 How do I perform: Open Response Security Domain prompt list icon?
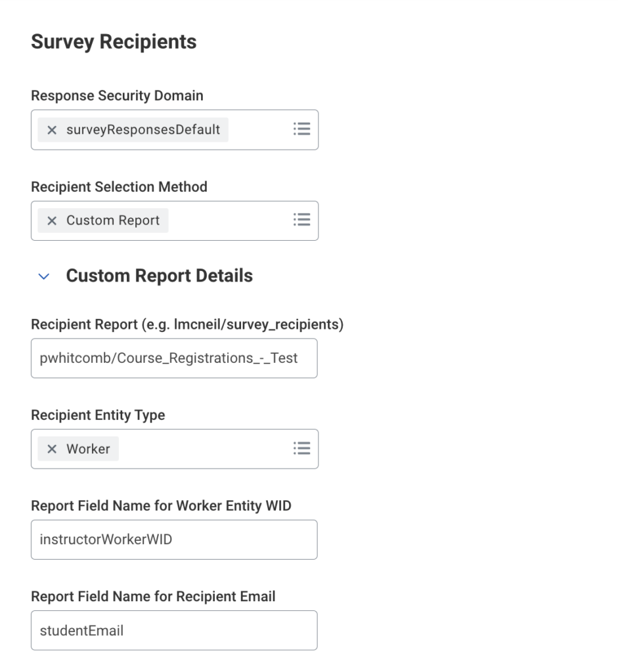(x=301, y=129)
